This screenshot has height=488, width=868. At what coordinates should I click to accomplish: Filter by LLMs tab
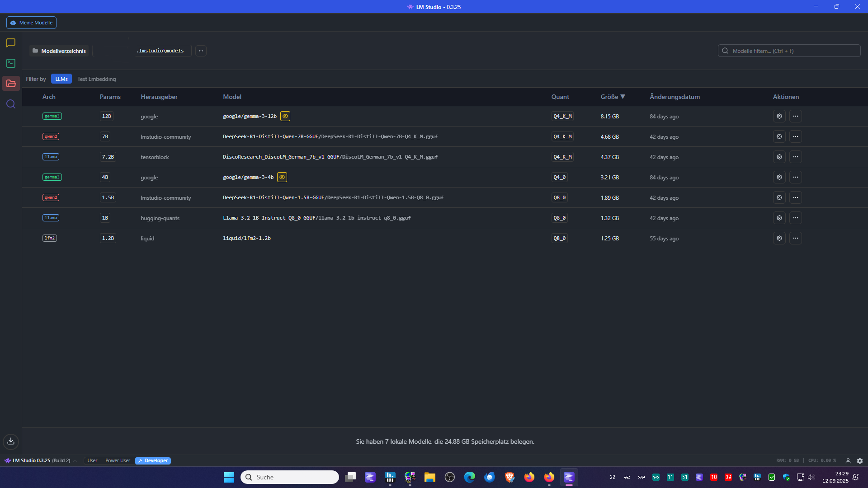[x=61, y=79]
